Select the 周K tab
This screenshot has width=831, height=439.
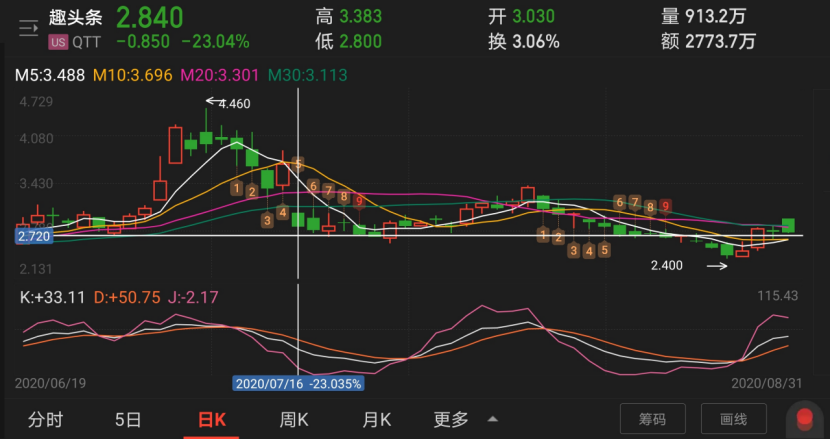point(294,420)
